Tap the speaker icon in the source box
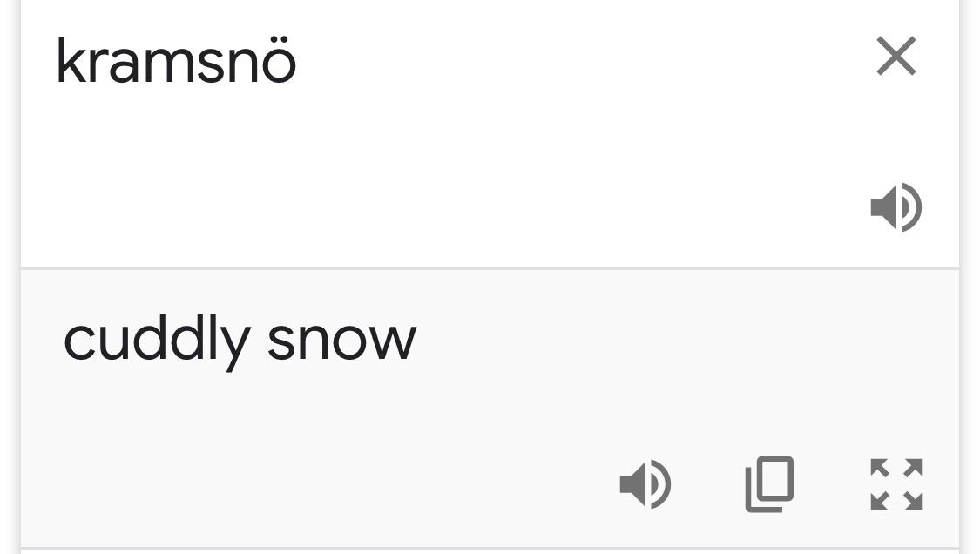Image resolution: width=980 pixels, height=554 pixels. 896,207
